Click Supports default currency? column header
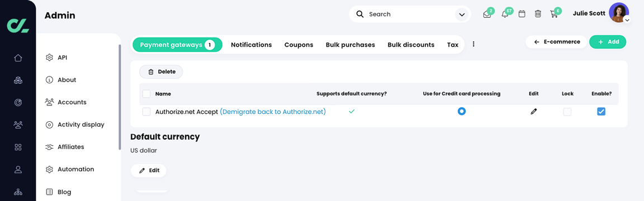Viewport: 644px width, 201px height. tap(352, 94)
